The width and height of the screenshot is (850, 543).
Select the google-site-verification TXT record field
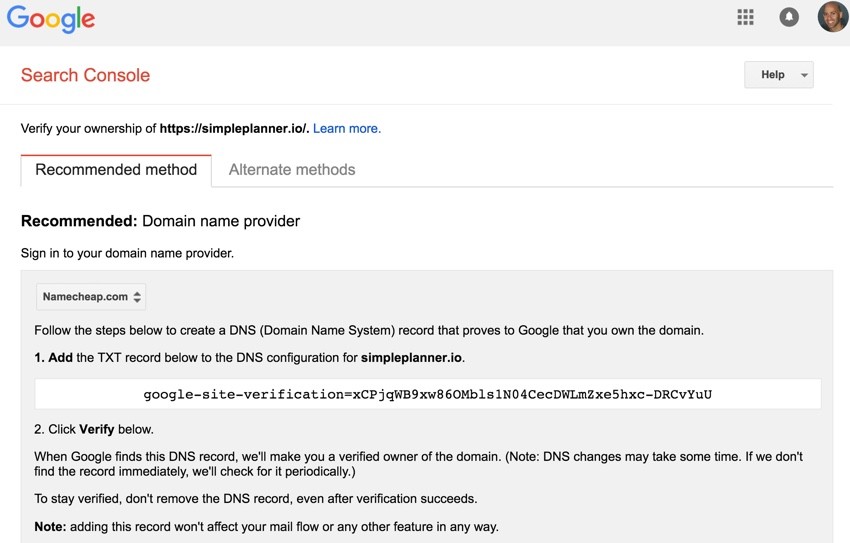point(428,394)
